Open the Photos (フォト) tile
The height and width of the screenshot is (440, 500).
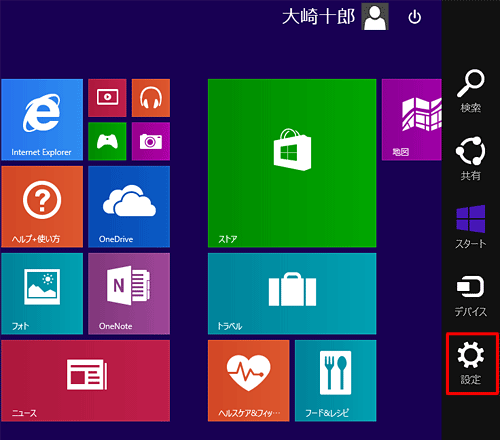pos(42,294)
